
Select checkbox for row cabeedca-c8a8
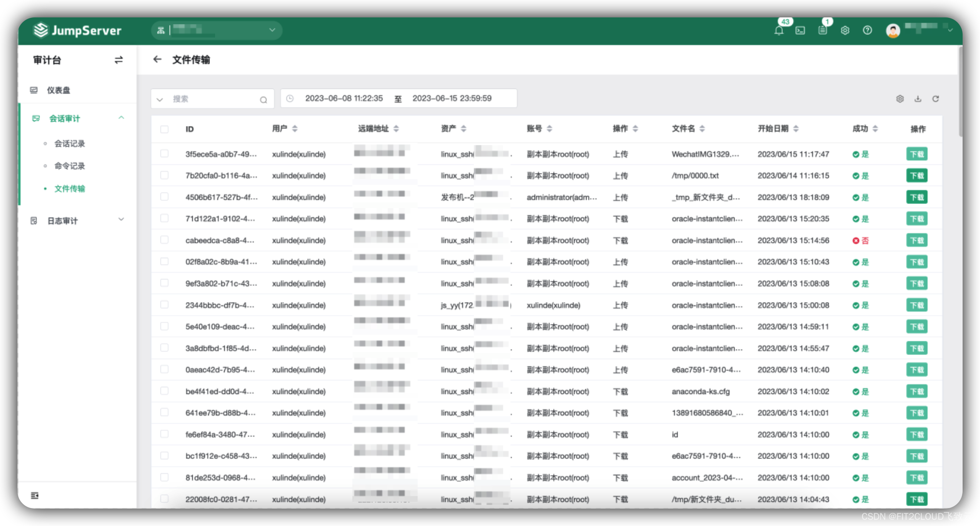pos(164,240)
